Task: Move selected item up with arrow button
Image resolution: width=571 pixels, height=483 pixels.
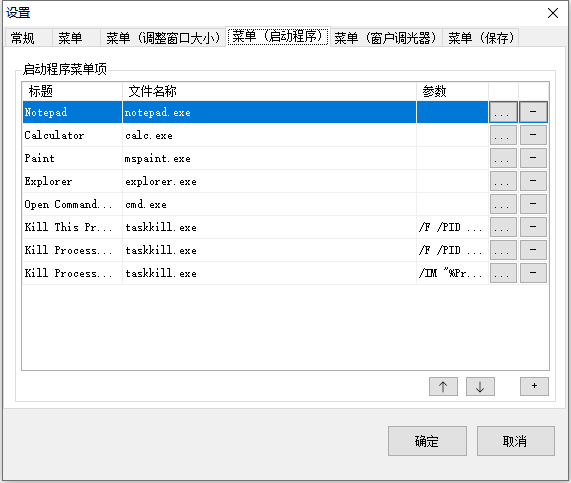Action: tap(443, 386)
